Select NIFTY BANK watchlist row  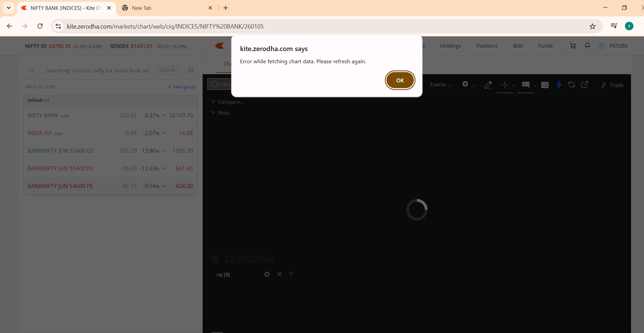point(110,115)
